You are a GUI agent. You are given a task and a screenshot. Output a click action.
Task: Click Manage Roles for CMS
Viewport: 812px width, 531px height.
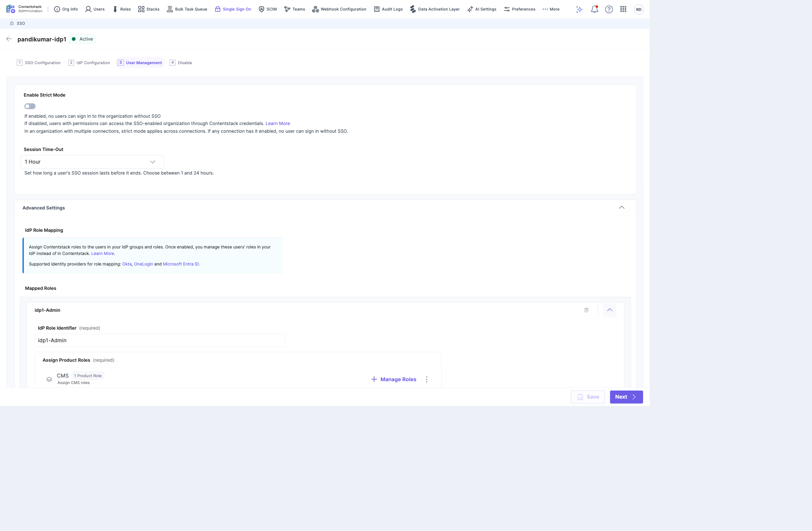(x=394, y=379)
